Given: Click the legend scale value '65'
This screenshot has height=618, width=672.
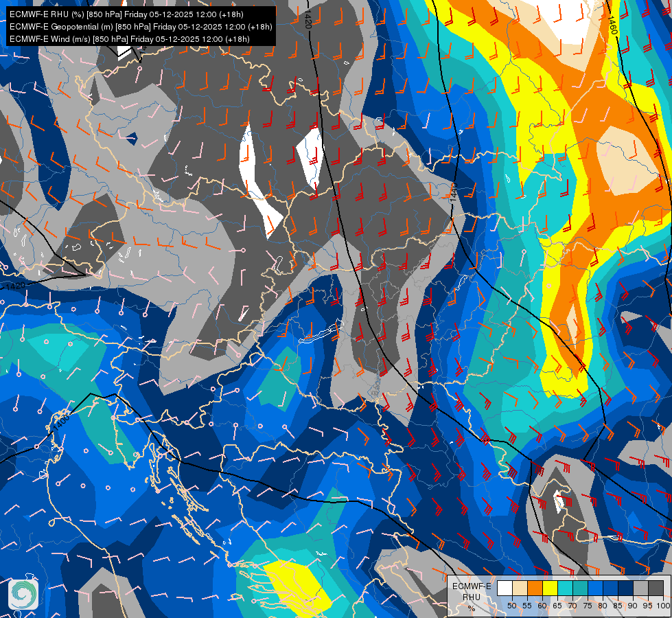Looking at the screenshot, I should click(557, 606).
